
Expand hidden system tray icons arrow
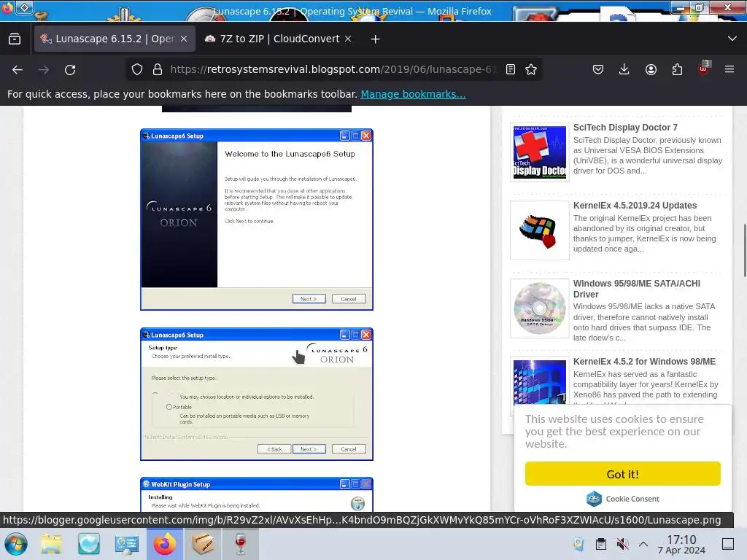point(643,544)
